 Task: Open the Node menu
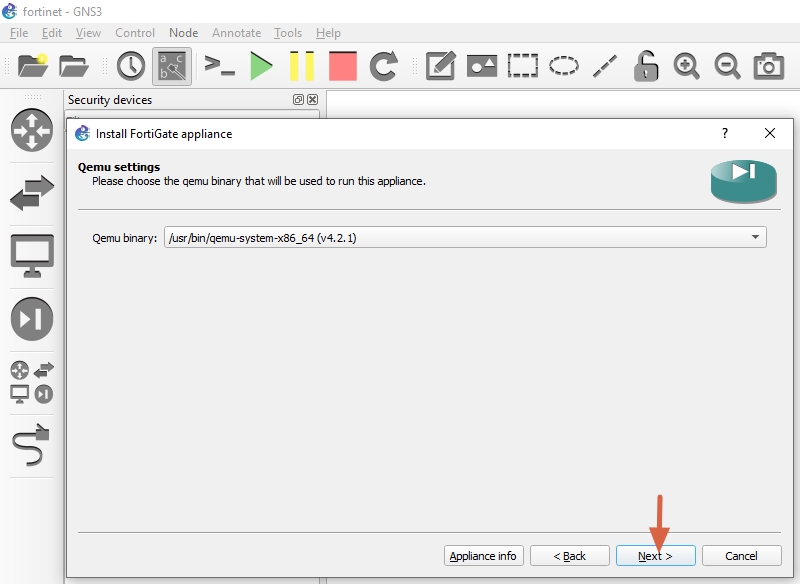[x=183, y=33]
